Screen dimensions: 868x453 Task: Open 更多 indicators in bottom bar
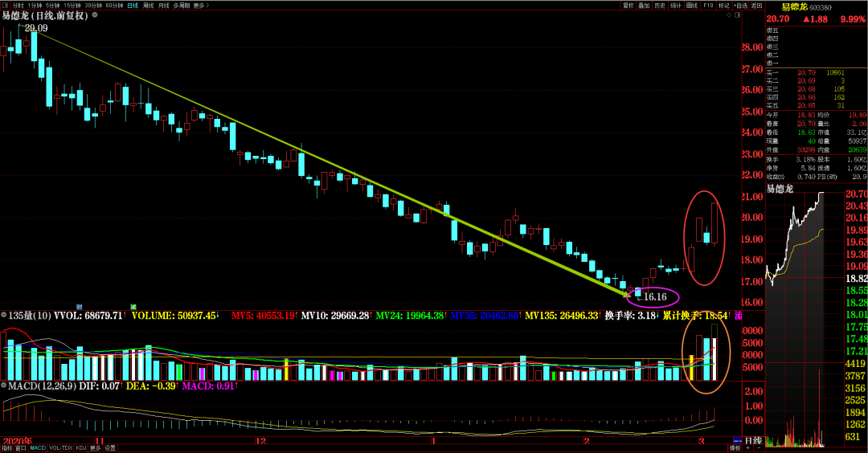[x=95, y=448]
